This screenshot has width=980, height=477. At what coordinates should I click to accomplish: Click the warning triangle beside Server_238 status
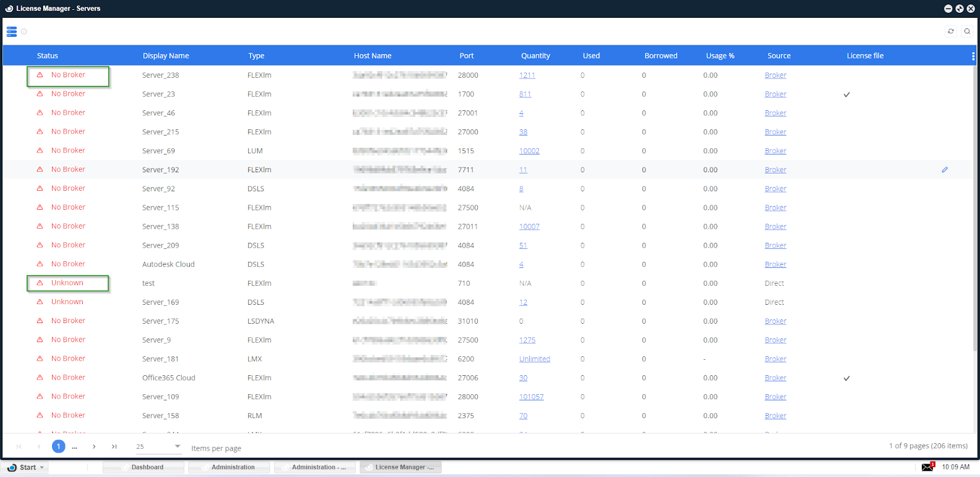(x=40, y=75)
